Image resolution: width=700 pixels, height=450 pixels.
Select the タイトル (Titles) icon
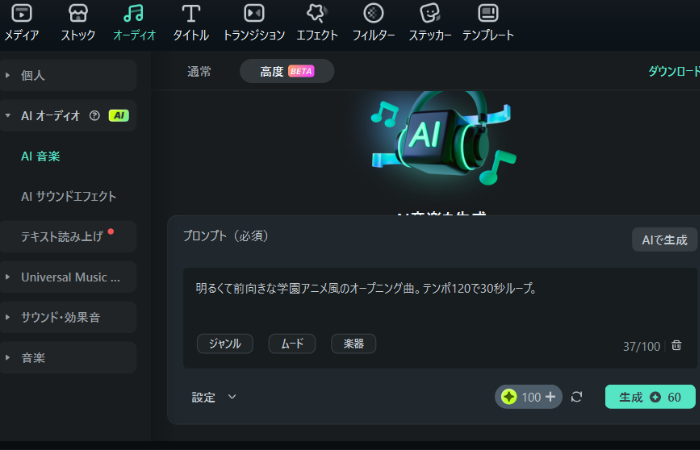click(x=191, y=14)
